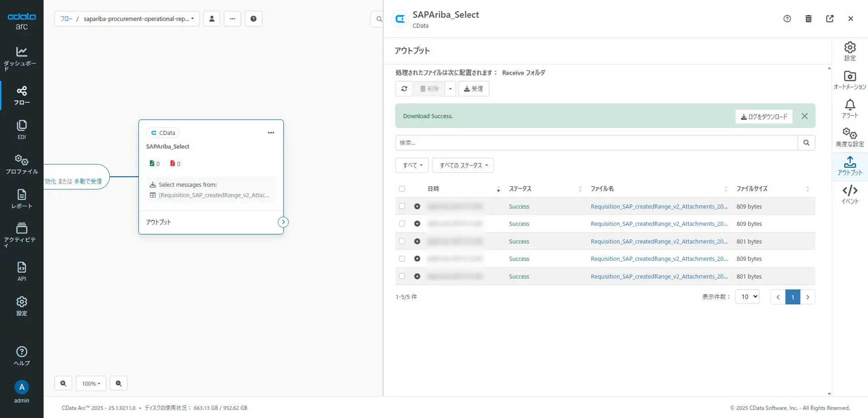Click the admin user avatar

point(21,387)
